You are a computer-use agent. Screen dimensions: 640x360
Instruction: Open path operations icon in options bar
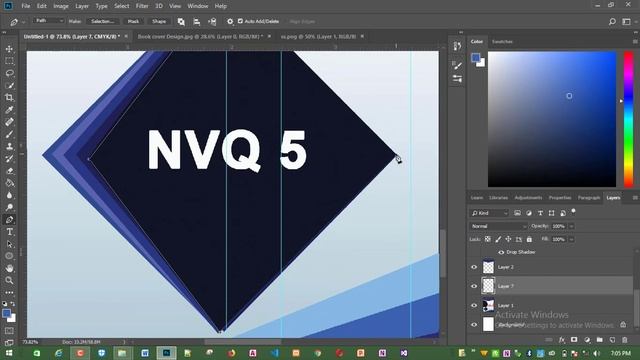coord(181,22)
